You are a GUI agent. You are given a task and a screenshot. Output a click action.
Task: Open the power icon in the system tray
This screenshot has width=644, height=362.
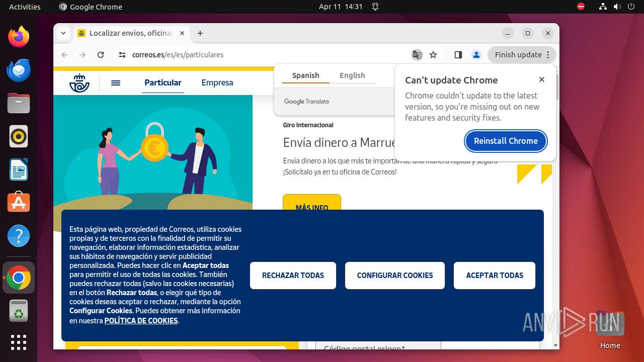(631, 7)
